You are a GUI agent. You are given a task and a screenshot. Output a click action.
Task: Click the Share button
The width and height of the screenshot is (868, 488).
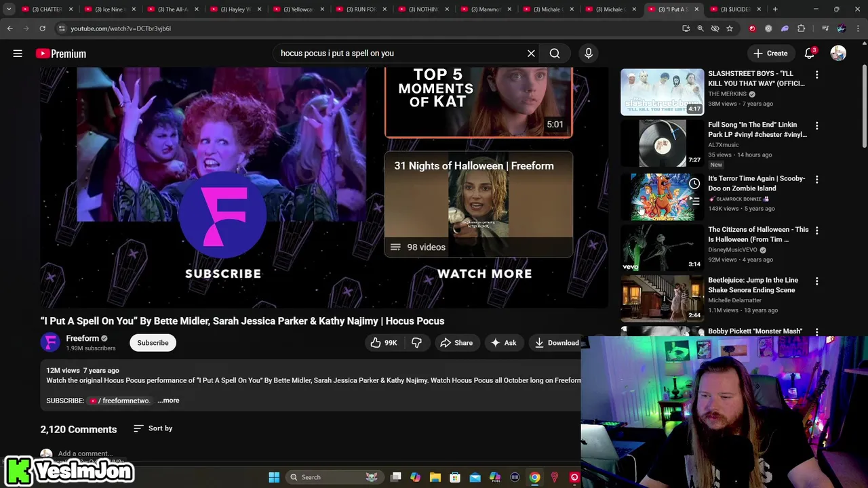point(456,343)
